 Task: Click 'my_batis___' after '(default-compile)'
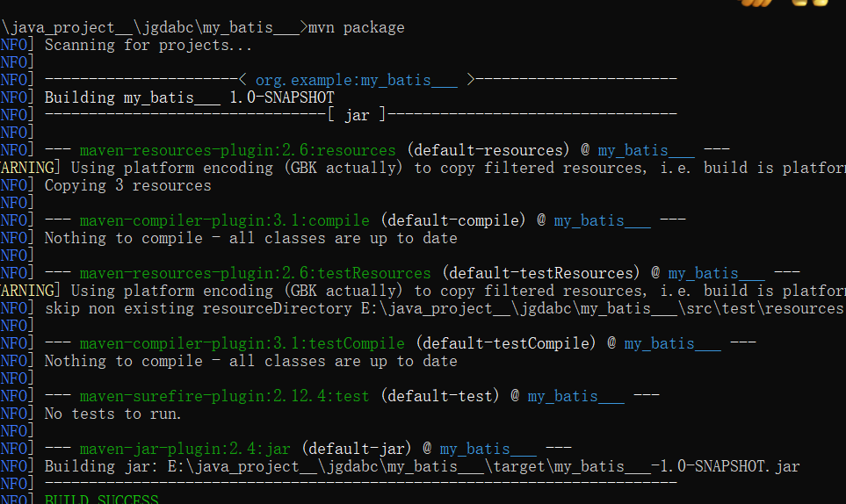(x=602, y=220)
